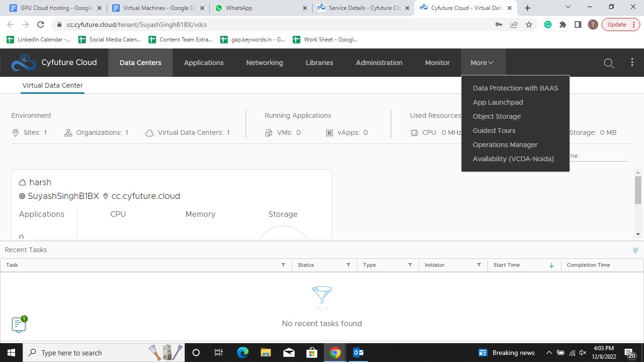Click the Cyfuture Cloud logo
The width and height of the screenshot is (644, 362).
[x=24, y=63]
